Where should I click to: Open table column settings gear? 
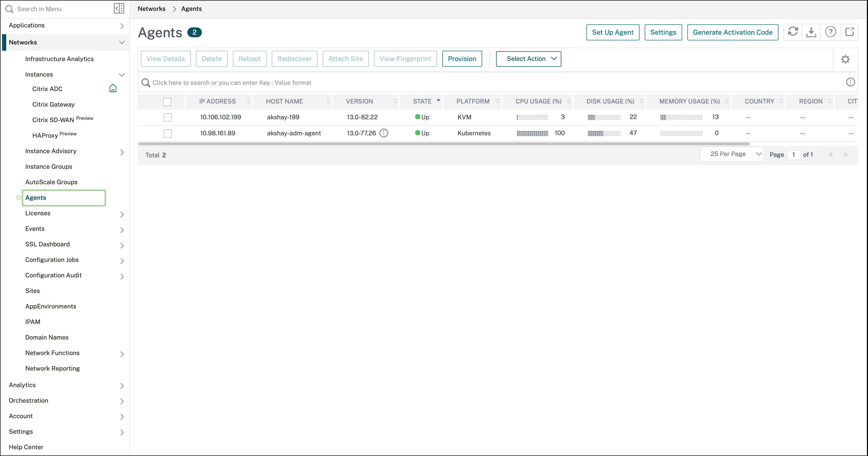pyautogui.click(x=845, y=59)
